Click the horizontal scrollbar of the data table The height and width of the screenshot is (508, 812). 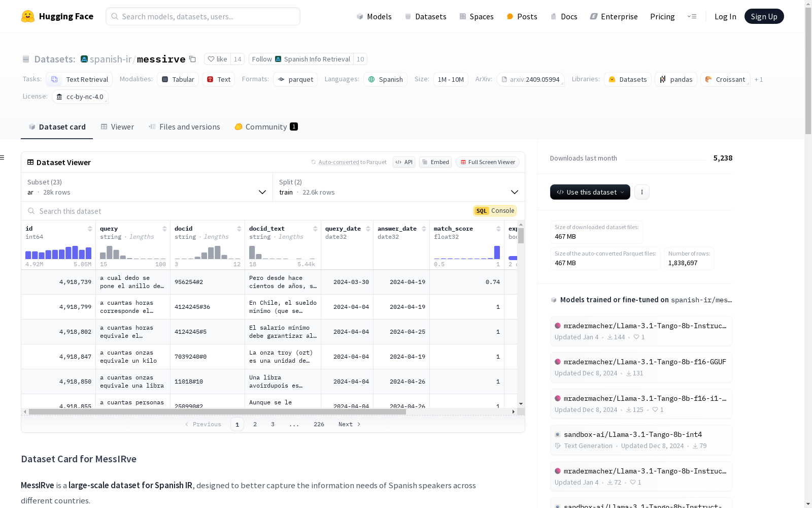tap(217, 411)
